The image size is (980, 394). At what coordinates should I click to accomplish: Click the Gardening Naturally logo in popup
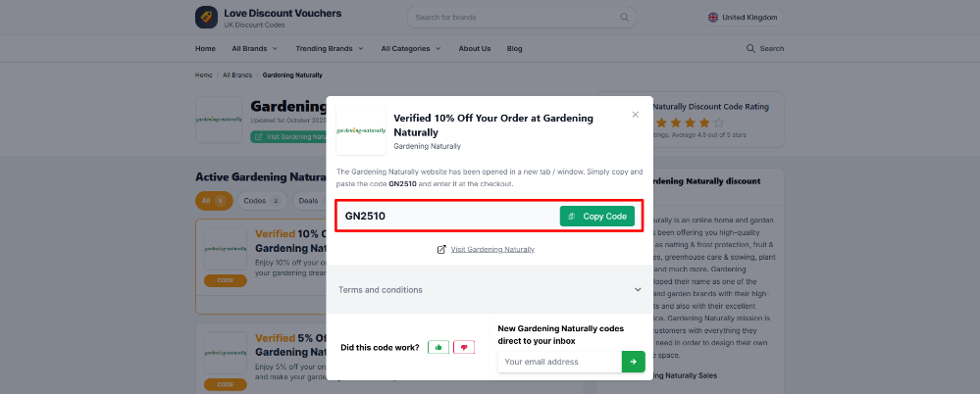point(361,130)
